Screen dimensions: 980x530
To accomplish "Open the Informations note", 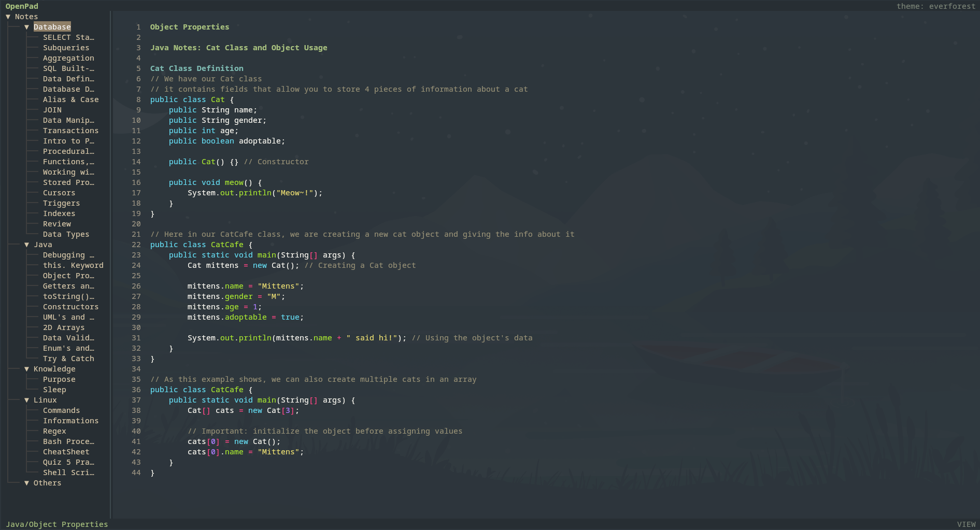I will (71, 421).
